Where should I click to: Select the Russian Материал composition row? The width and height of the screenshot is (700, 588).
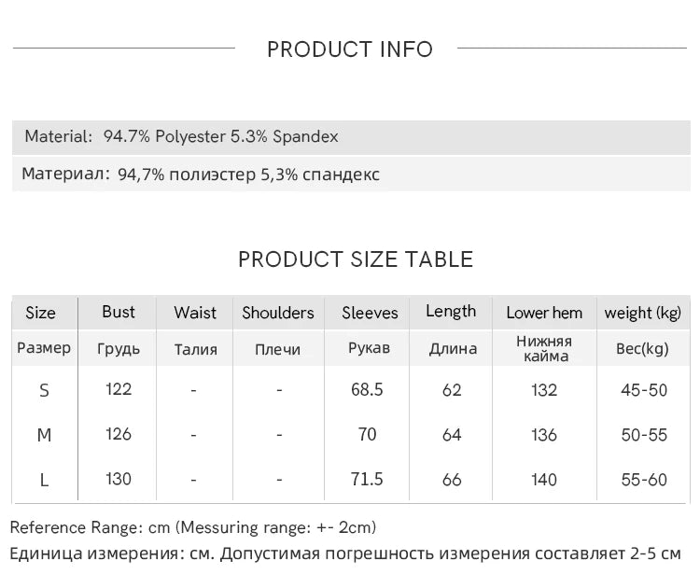tap(201, 175)
